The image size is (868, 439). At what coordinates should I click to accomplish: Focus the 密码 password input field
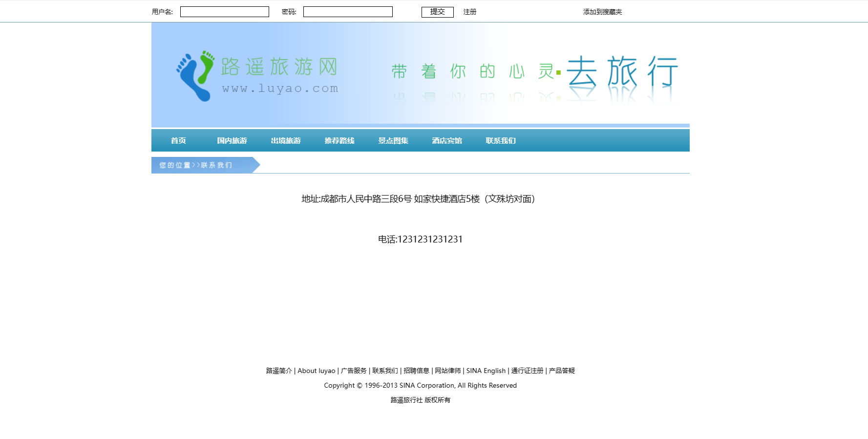[x=348, y=12]
